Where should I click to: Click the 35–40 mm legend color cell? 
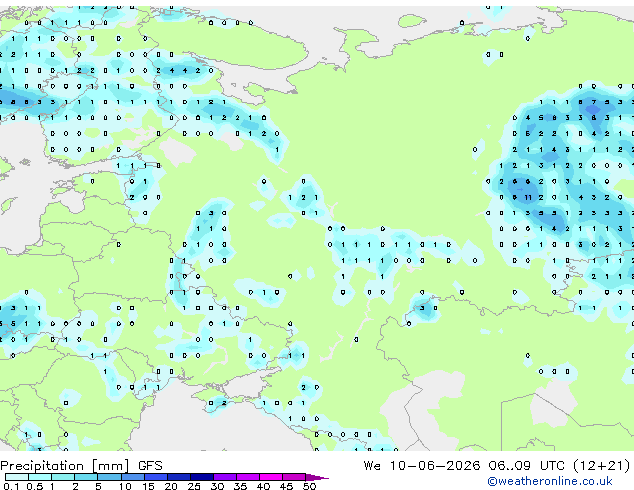click(x=247, y=477)
